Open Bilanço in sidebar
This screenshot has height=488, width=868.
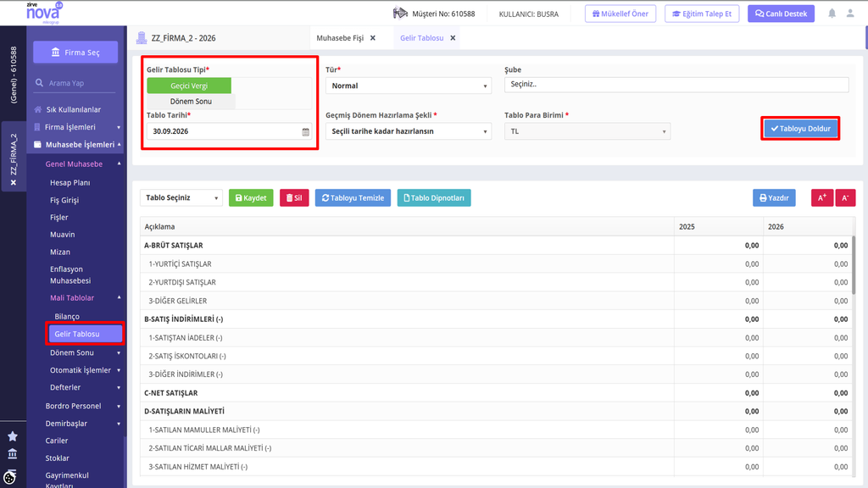click(x=67, y=317)
